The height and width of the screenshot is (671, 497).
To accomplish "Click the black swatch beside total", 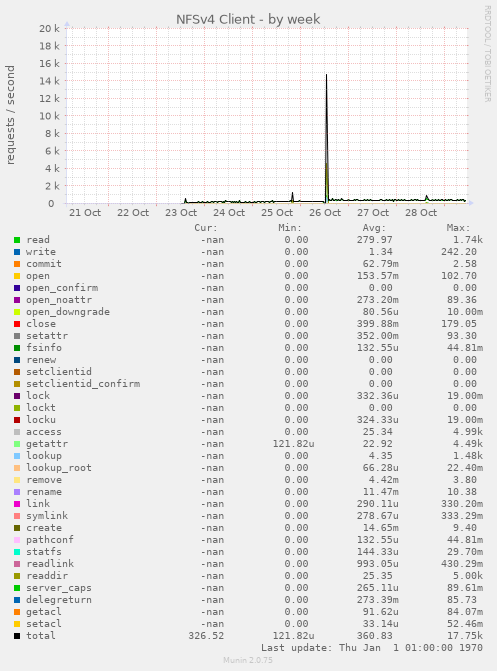I will (x=17, y=636).
